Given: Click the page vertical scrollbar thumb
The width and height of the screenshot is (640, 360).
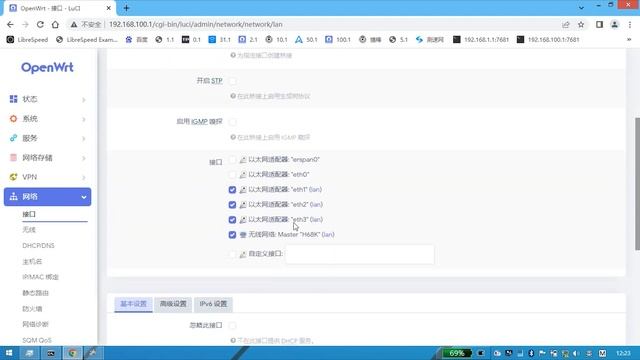Looking at the screenshot, I should pos(637,184).
